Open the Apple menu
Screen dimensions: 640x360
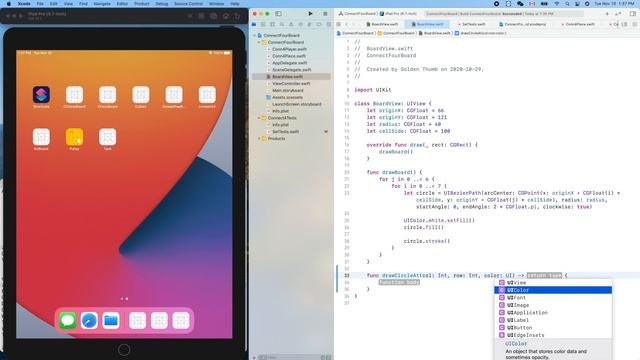point(9,4)
